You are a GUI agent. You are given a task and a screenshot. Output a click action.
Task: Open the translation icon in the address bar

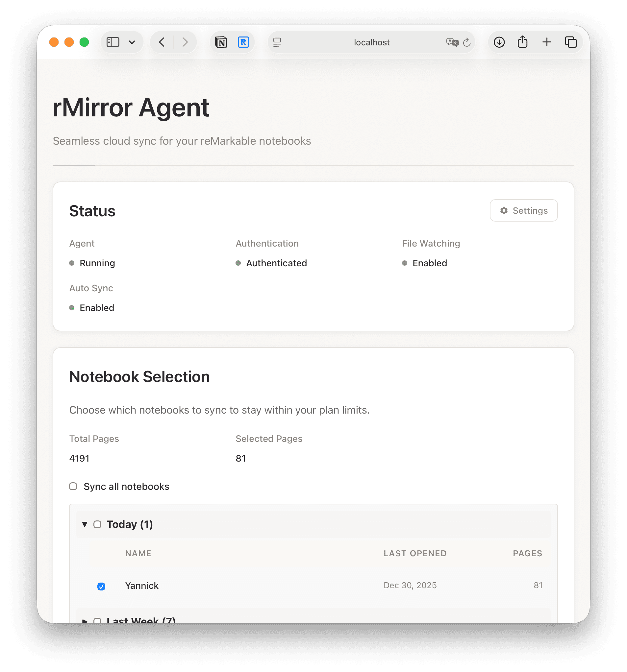pos(451,42)
